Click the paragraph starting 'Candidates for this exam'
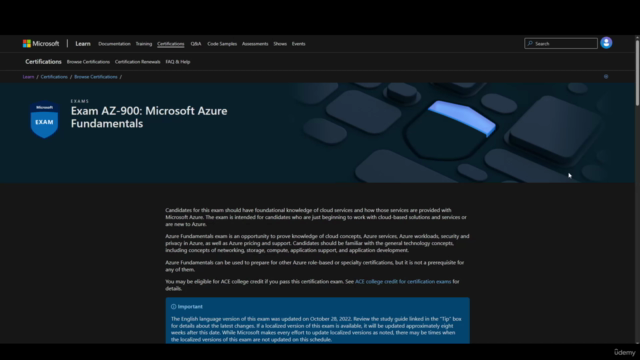The image size is (640, 360). click(x=316, y=217)
